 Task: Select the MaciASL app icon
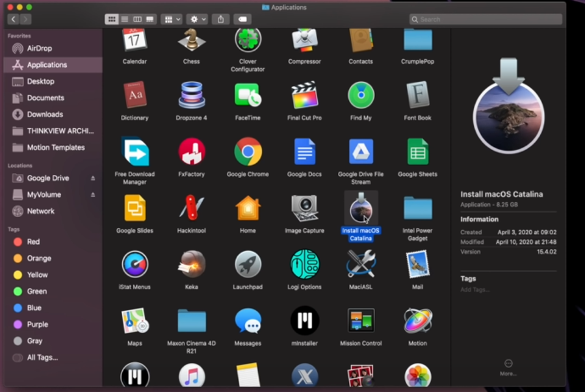point(361,264)
